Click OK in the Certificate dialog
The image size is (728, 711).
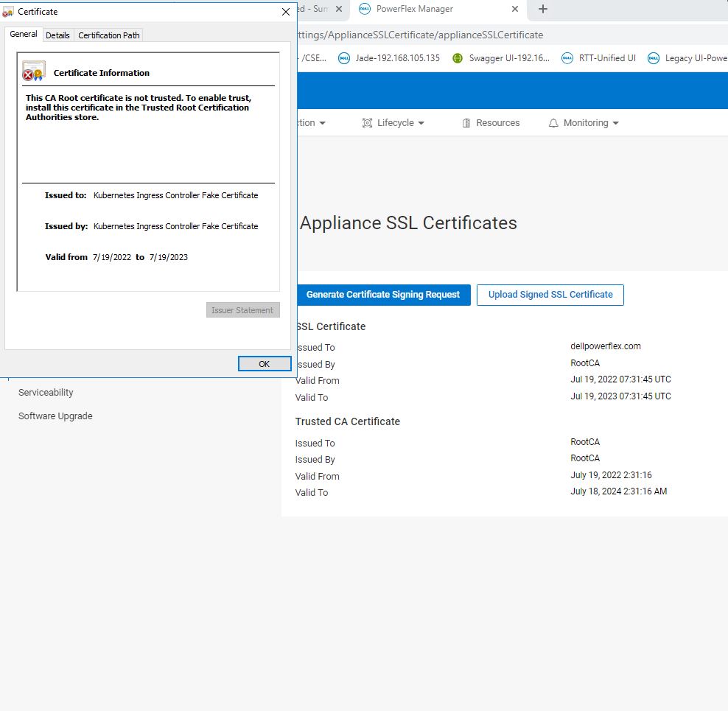coord(265,364)
